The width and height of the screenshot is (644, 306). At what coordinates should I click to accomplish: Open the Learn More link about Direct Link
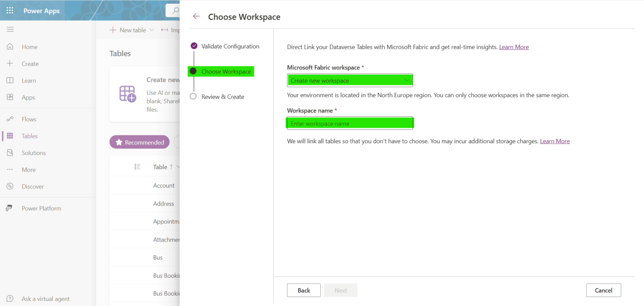(x=514, y=47)
